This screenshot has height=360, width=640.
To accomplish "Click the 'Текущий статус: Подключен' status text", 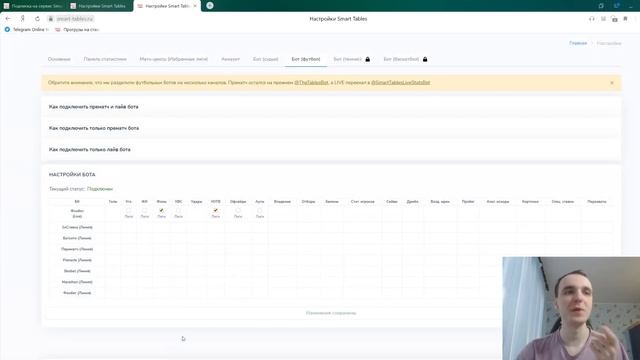I will click(x=81, y=189).
